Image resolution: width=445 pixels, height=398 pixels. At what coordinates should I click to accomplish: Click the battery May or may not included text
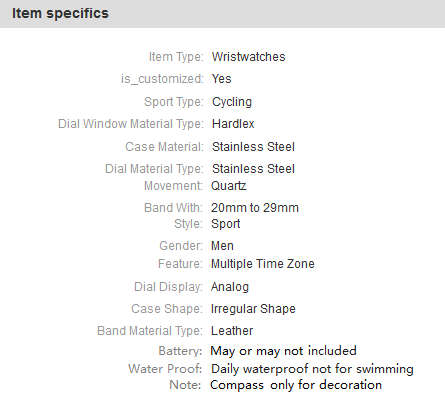[x=284, y=351]
